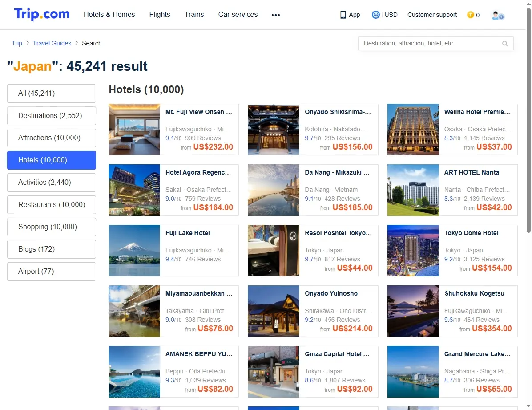
Task: Open the more options ellipsis menu
Action: pyautogui.click(x=276, y=15)
